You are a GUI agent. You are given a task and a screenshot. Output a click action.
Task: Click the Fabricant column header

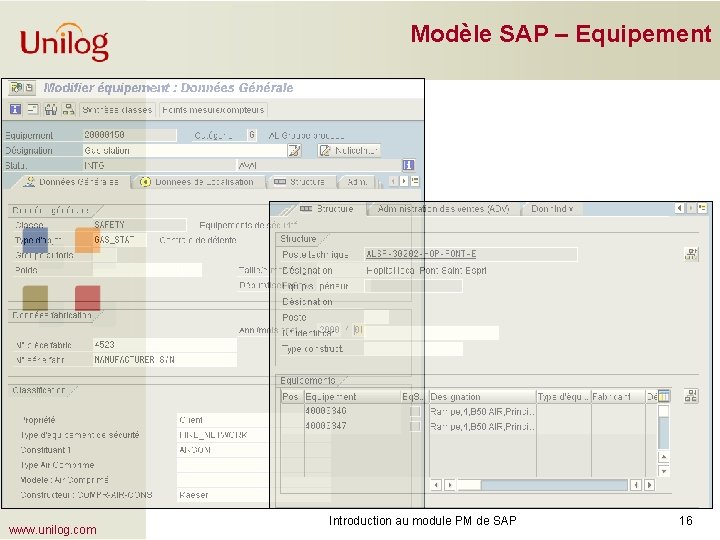point(618,396)
